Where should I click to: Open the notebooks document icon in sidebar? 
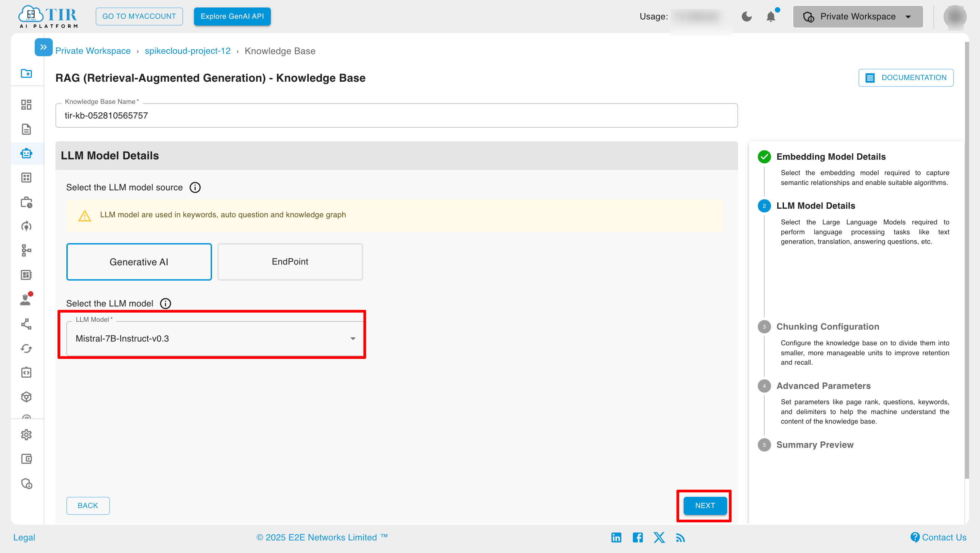click(27, 129)
